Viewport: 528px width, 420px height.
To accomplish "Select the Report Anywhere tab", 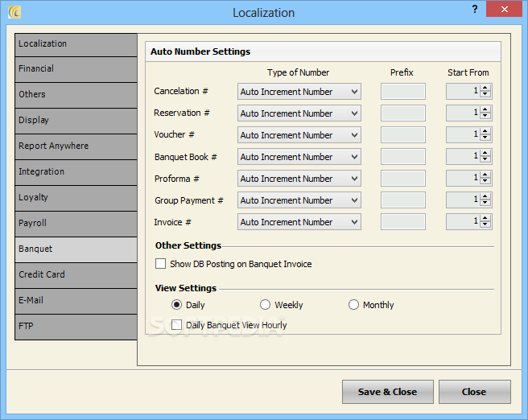I will coord(76,146).
